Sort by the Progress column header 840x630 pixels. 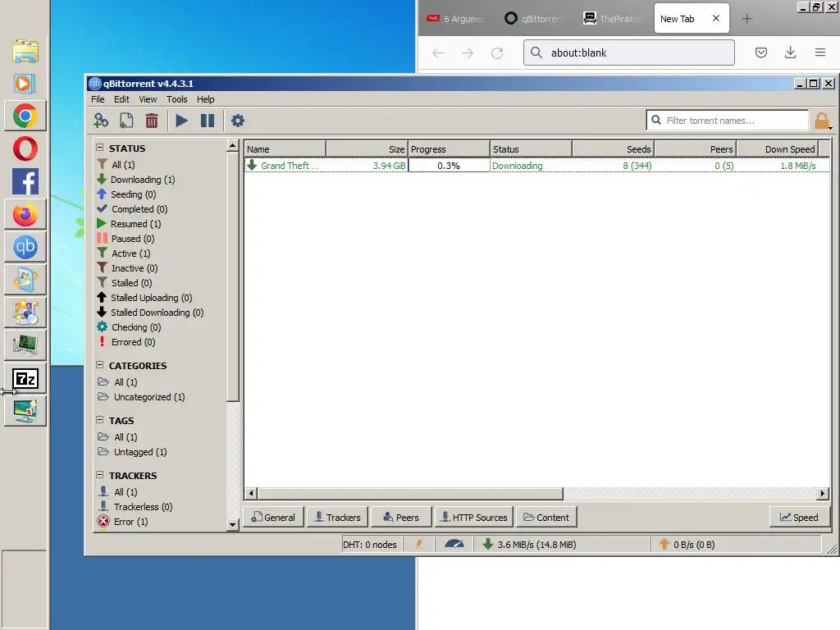click(449, 149)
